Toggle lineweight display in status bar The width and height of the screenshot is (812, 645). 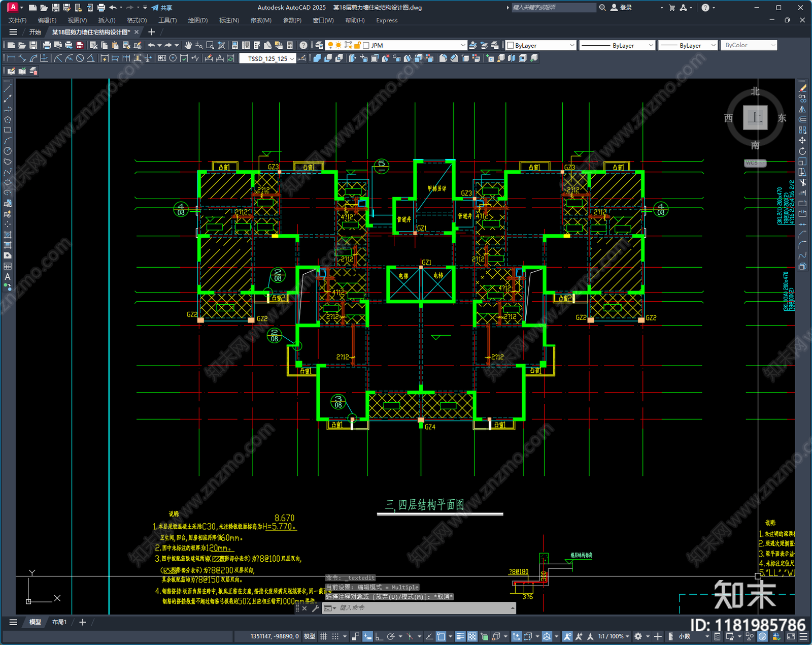(460, 636)
